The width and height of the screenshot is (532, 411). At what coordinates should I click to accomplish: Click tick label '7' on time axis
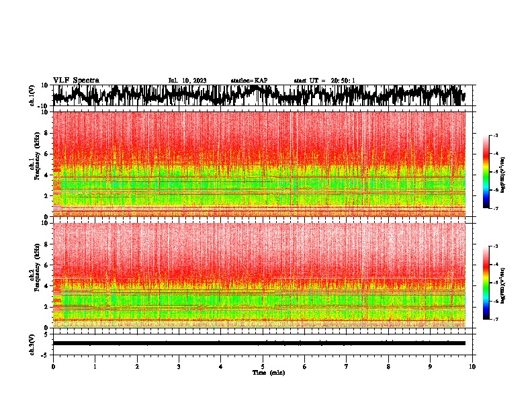point(347,367)
